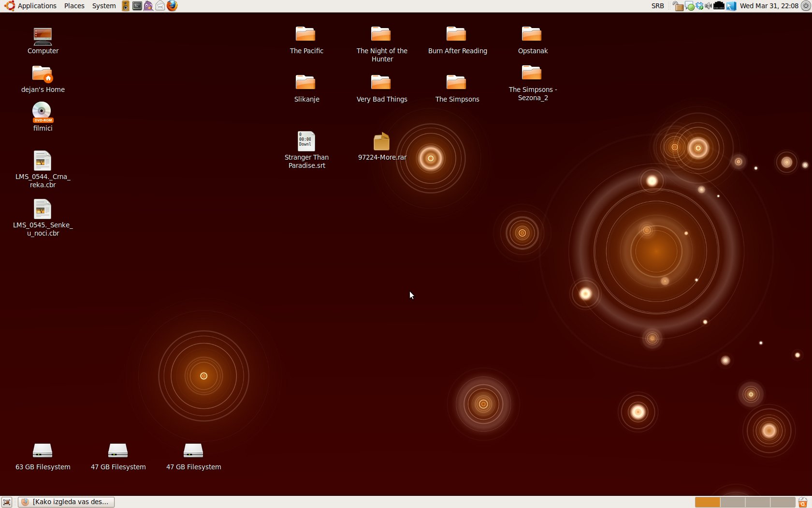Screen dimensions: 812x508
Task: Click the volume speaker icon
Action: pyautogui.click(x=708, y=6)
